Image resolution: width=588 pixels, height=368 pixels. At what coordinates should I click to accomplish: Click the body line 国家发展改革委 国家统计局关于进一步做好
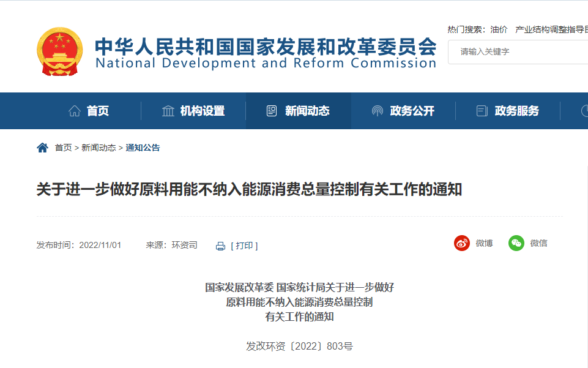tap(299, 288)
